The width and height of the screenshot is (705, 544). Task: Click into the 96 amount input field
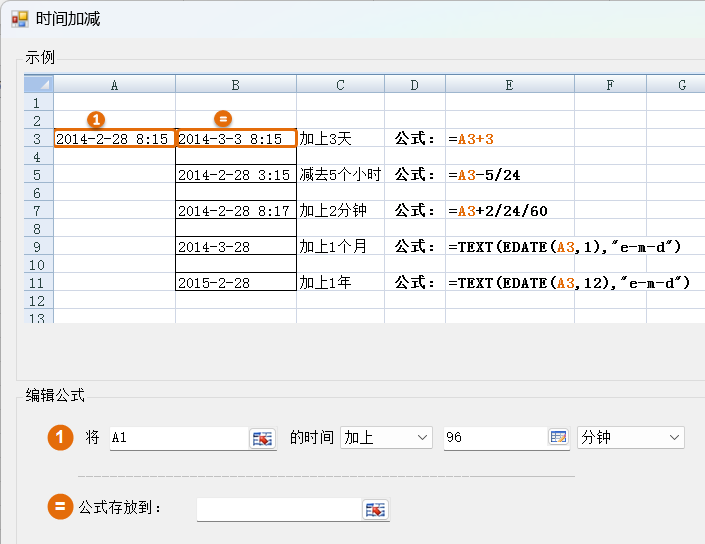click(x=494, y=438)
